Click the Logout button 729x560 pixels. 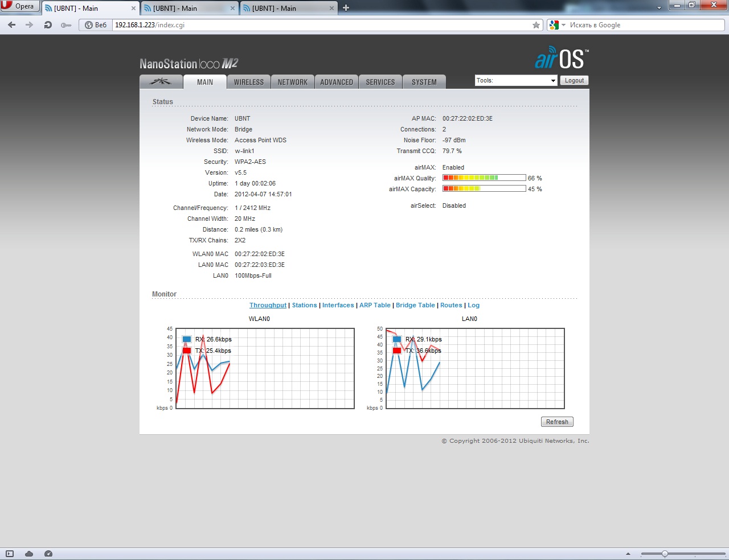(x=574, y=80)
